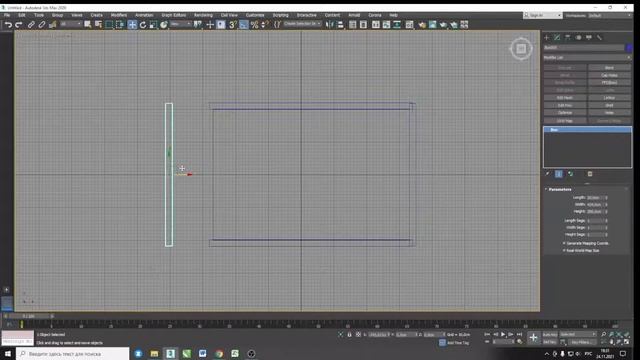The image size is (640, 360).
Task: Toggle the Spinner Snap button
Action: (265, 25)
